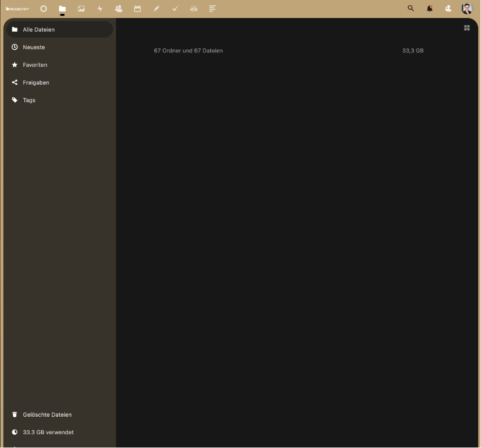Show Neueste files
The width and height of the screenshot is (481, 448).
(x=59, y=47)
